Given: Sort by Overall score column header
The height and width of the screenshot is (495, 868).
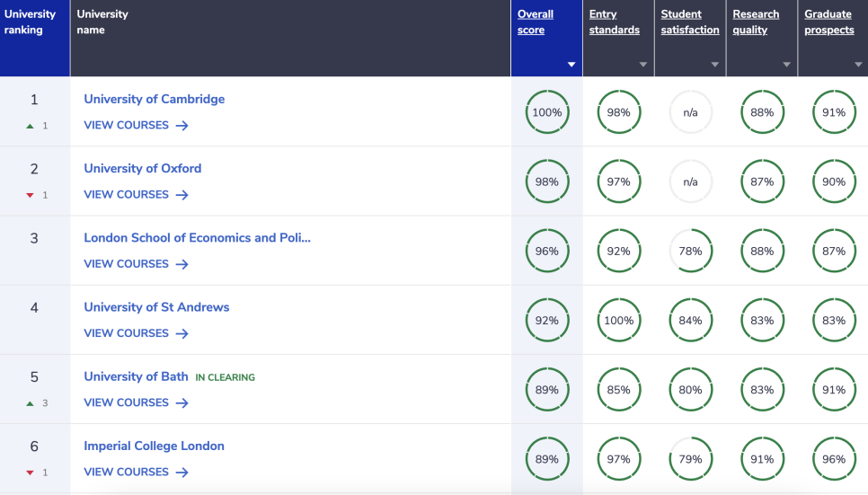Looking at the screenshot, I should click(x=536, y=22).
